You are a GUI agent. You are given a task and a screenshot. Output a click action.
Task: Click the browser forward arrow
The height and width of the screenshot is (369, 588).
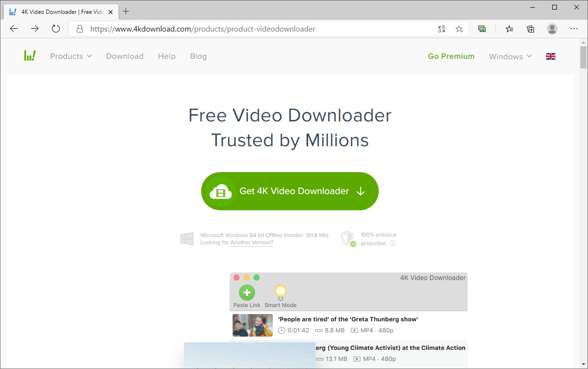click(x=35, y=29)
